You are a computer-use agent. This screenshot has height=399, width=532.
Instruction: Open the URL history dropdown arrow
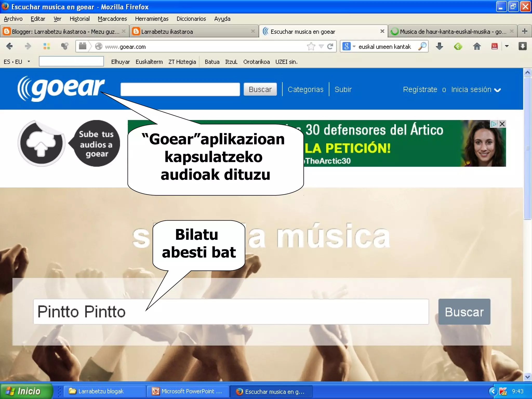[321, 46]
